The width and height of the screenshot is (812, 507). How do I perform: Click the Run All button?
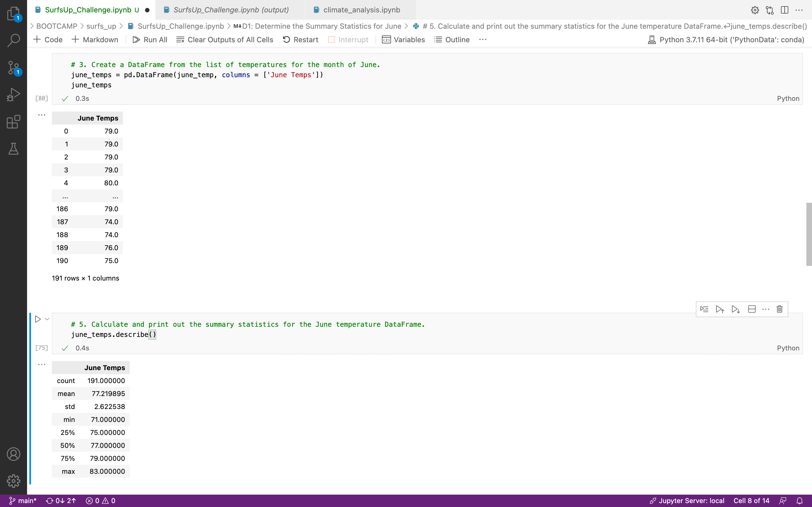[150, 39]
